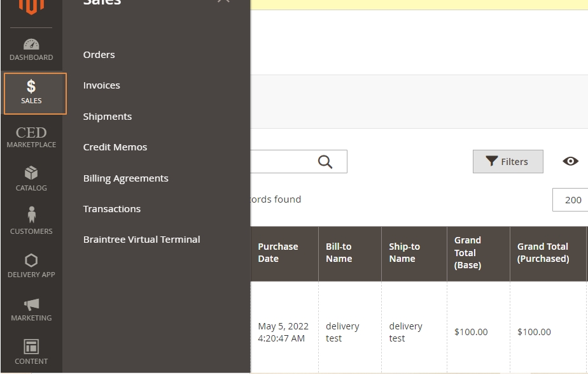Image resolution: width=588 pixels, height=374 pixels.
Task: Sort by Purchase Date column header
Action: click(278, 253)
